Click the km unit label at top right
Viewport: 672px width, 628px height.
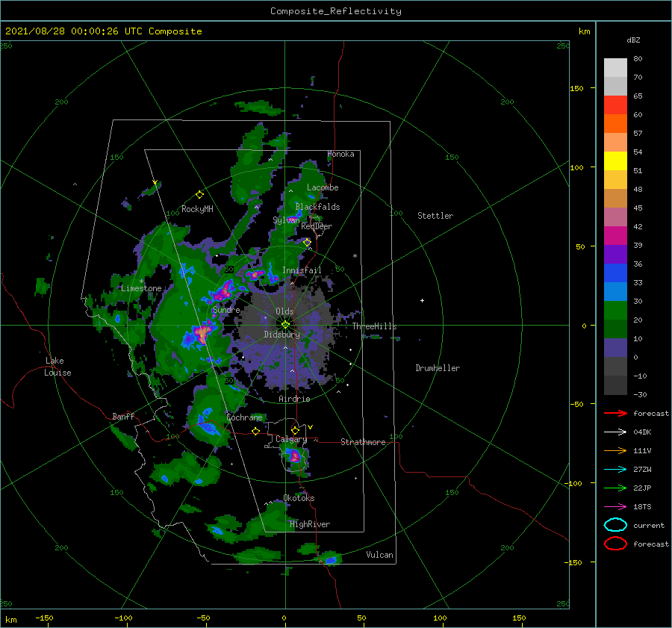[x=584, y=31]
